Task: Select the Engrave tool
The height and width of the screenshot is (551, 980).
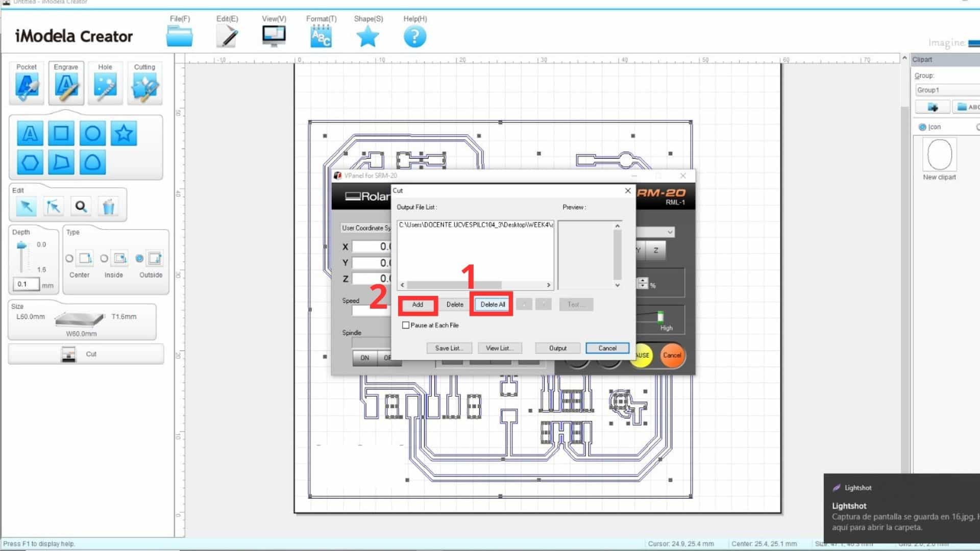Action: 66,83
